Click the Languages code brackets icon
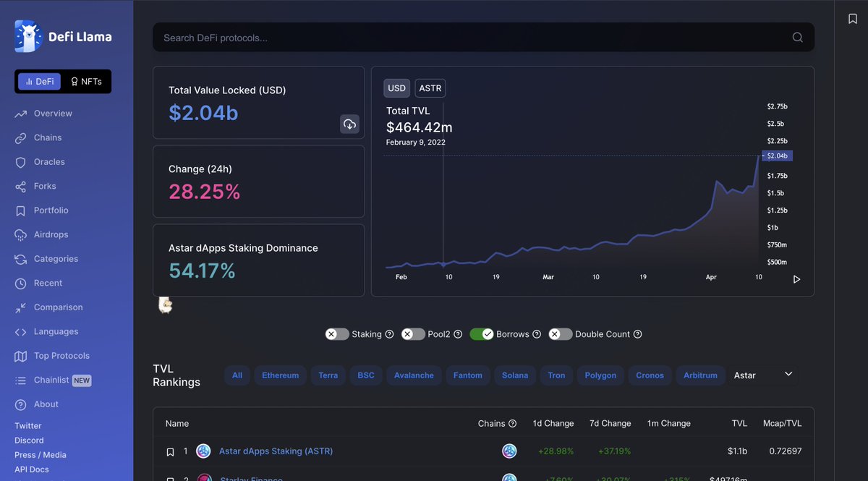This screenshot has height=481, width=868. (x=20, y=332)
